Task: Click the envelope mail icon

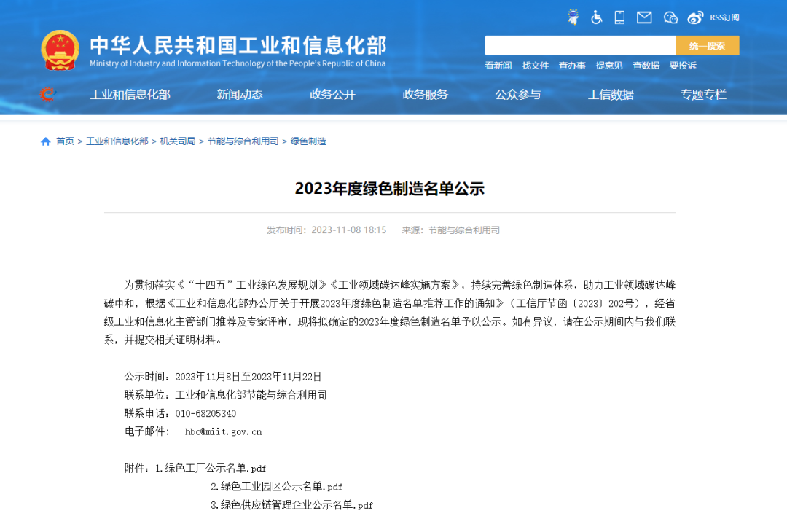Action: 644,17
